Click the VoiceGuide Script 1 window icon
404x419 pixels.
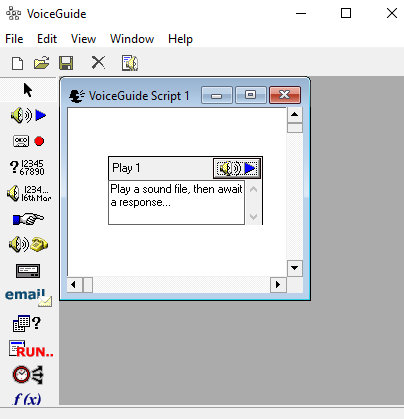(x=77, y=96)
